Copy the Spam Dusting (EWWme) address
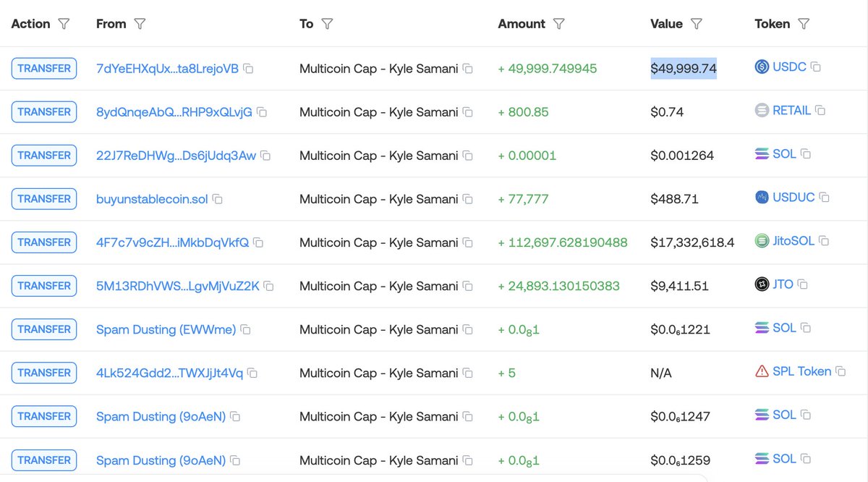This screenshot has width=868, height=482. coord(245,329)
